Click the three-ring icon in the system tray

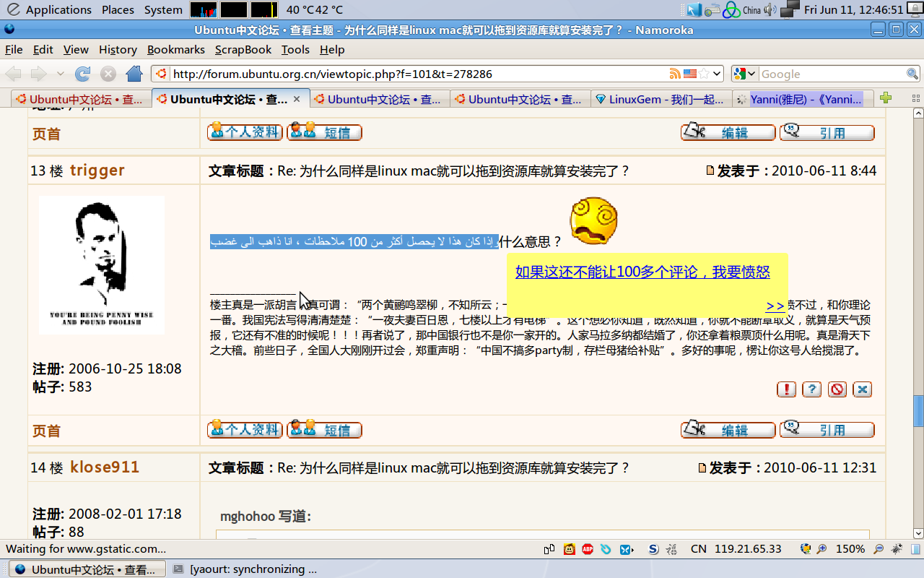point(732,10)
